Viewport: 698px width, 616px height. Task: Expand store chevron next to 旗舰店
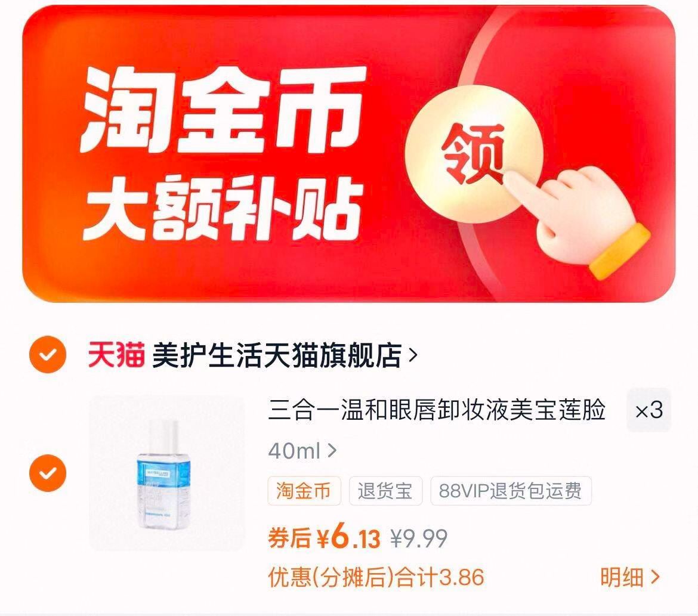(413, 355)
